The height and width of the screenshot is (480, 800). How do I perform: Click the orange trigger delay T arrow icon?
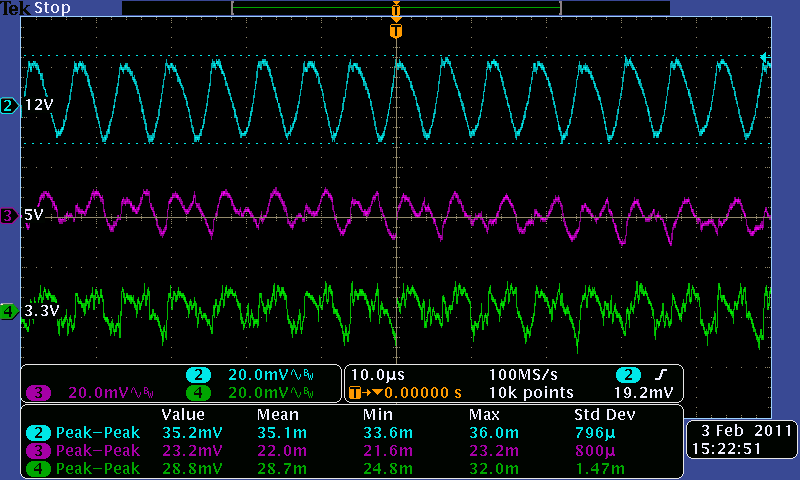click(365, 393)
